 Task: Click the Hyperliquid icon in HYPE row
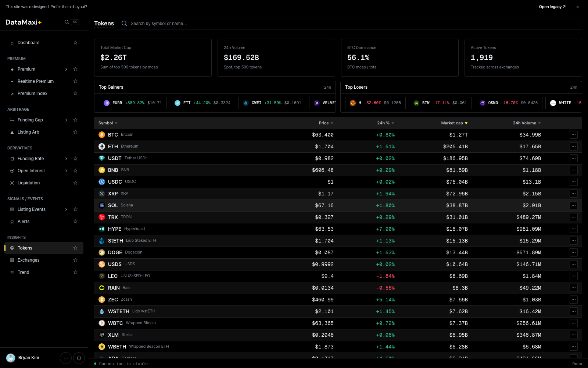point(102,229)
